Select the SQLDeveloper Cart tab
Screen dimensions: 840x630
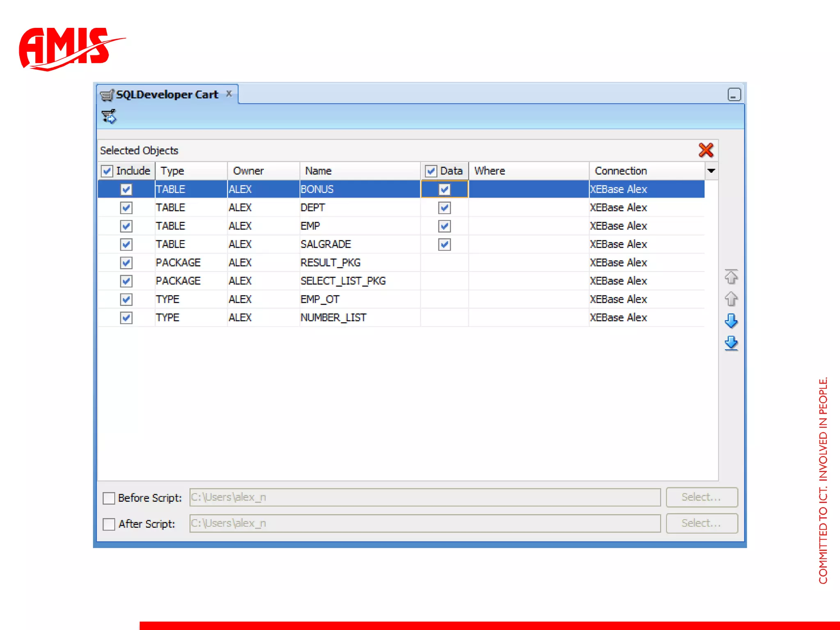(167, 95)
